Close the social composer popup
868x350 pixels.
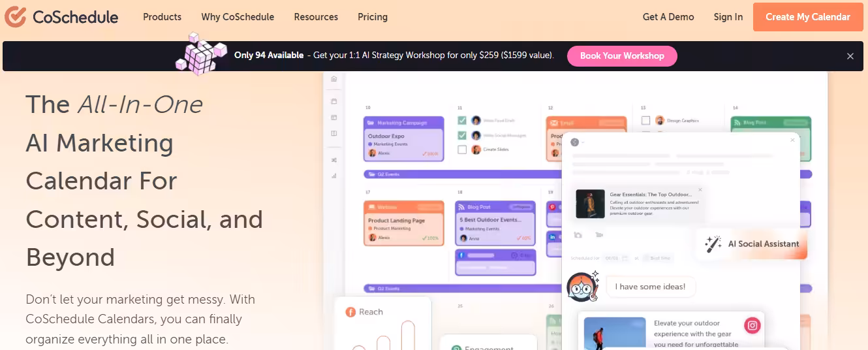pos(793,140)
